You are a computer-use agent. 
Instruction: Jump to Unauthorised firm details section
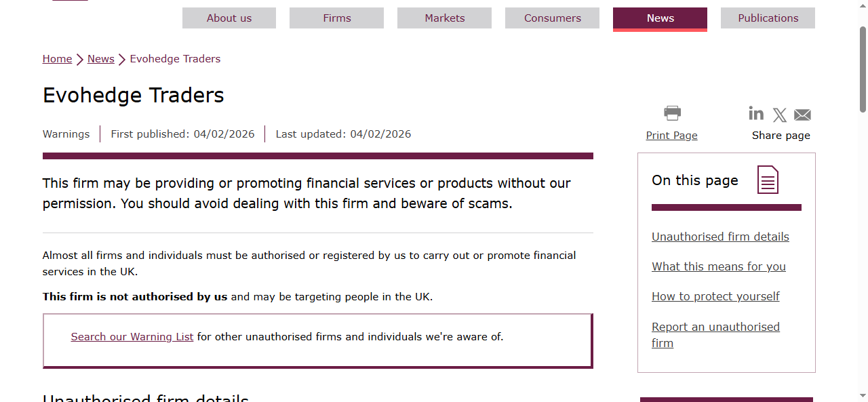coord(720,237)
